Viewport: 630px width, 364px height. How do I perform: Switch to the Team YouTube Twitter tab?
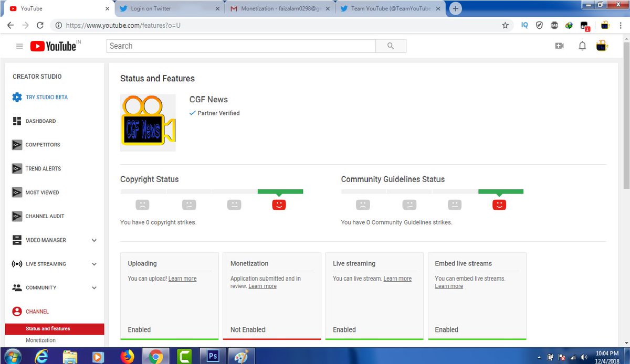coord(390,8)
